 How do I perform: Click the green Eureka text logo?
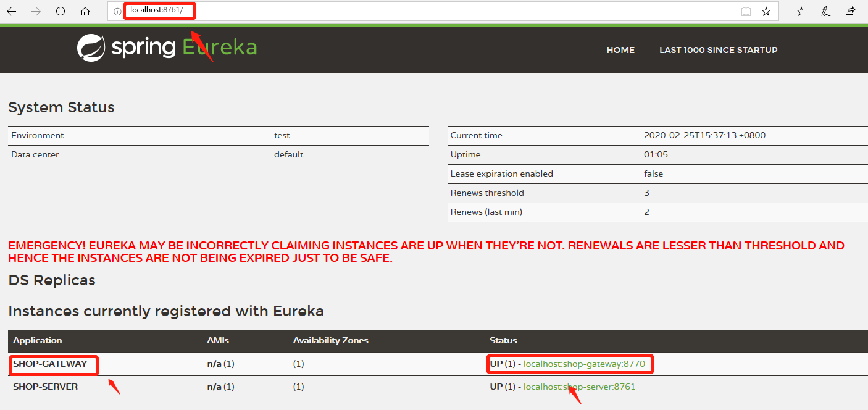[x=220, y=48]
